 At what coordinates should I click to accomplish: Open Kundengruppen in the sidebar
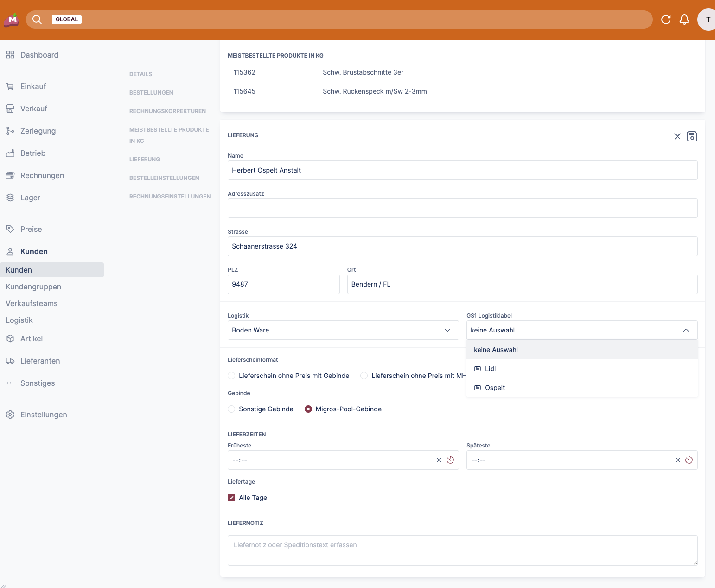pos(33,287)
